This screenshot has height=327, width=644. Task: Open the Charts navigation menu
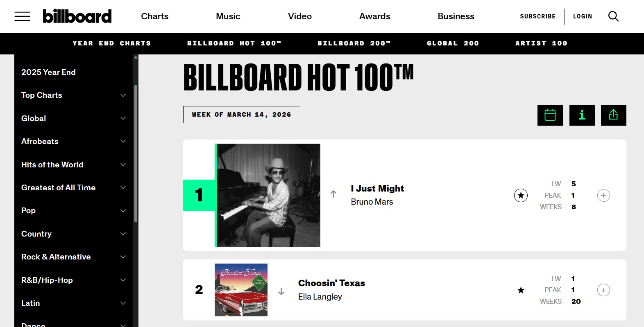pyautogui.click(x=154, y=16)
